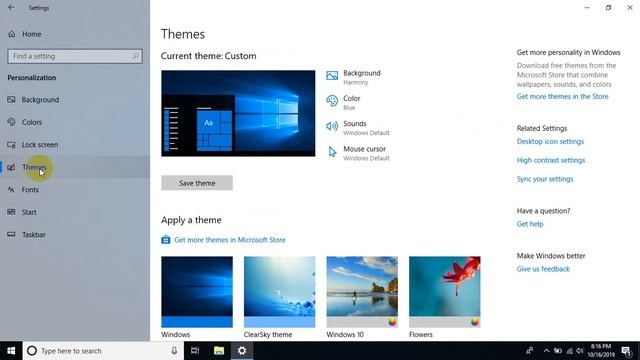
Task: Apply the Flowers theme thumbnail
Action: point(444,291)
